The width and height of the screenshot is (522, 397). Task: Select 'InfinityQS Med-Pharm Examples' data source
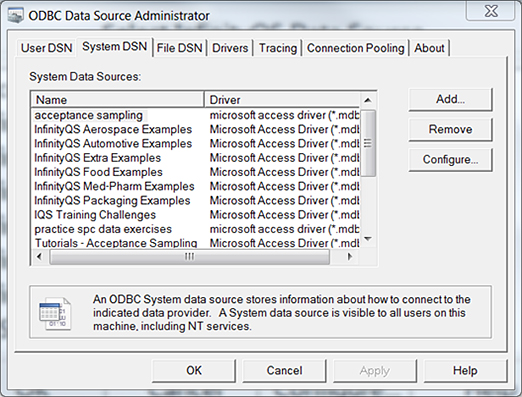click(114, 186)
